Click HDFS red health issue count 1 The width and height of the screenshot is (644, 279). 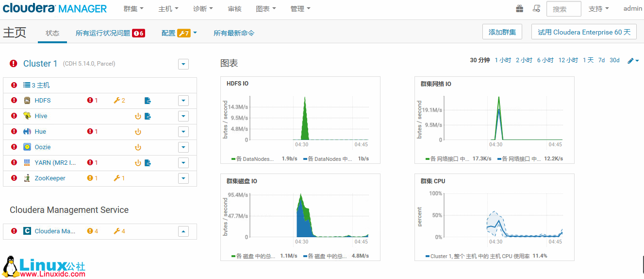tap(93, 101)
